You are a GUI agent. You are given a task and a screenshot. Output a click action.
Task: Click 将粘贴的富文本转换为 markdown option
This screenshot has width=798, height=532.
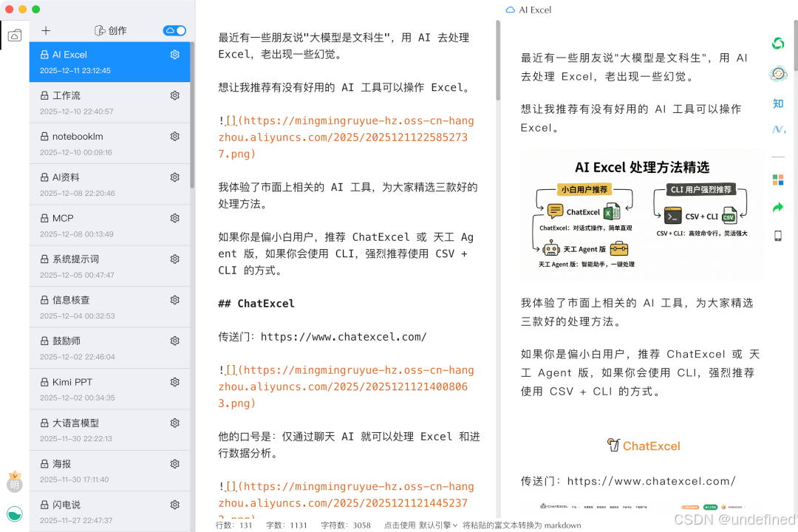tap(522, 525)
